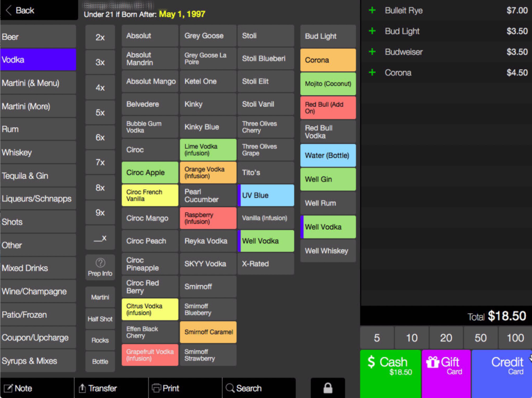Screen dimensions: 532x398
Task: Switch to the Whiskey category
Action: coord(38,152)
